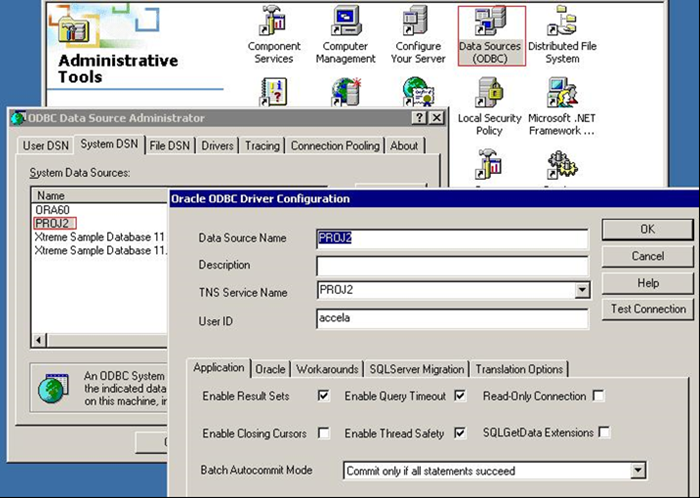Open Data Sources (ODBC) icon
The width and height of the screenshot is (700, 498).
tap(490, 22)
